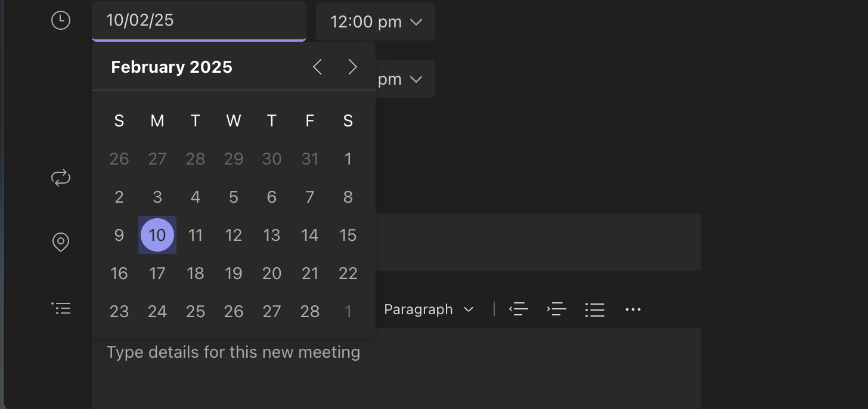Click the location pin icon
This screenshot has height=409, width=868.
point(60,242)
